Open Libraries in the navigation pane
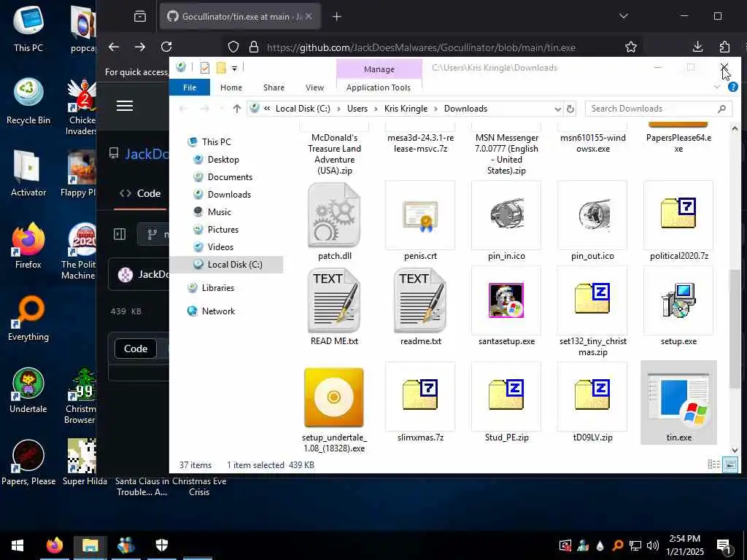Screen dimensions: 747x560 [x=217, y=288]
